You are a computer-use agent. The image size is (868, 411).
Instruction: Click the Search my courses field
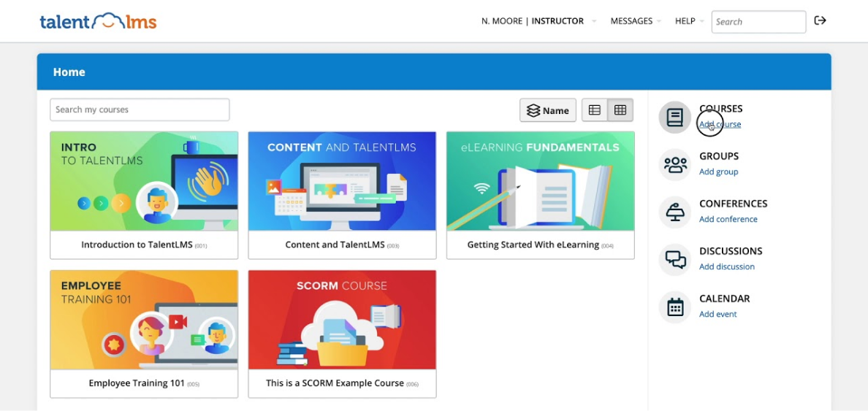pyautogui.click(x=140, y=110)
